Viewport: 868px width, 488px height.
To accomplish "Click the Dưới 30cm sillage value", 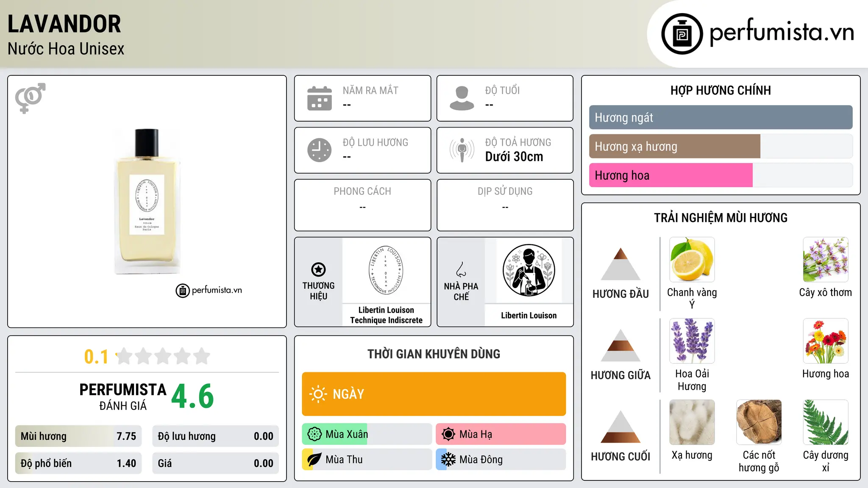I will [x=514, y=157].
